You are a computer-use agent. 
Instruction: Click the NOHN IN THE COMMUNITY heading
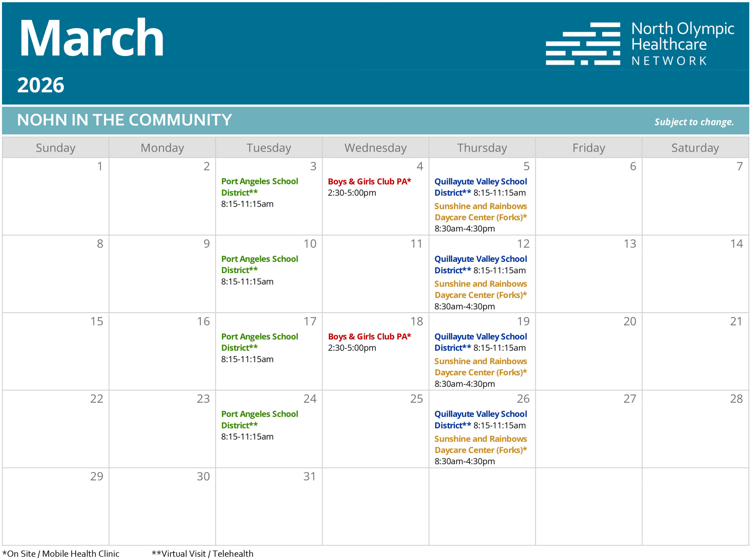click(124, 120)
